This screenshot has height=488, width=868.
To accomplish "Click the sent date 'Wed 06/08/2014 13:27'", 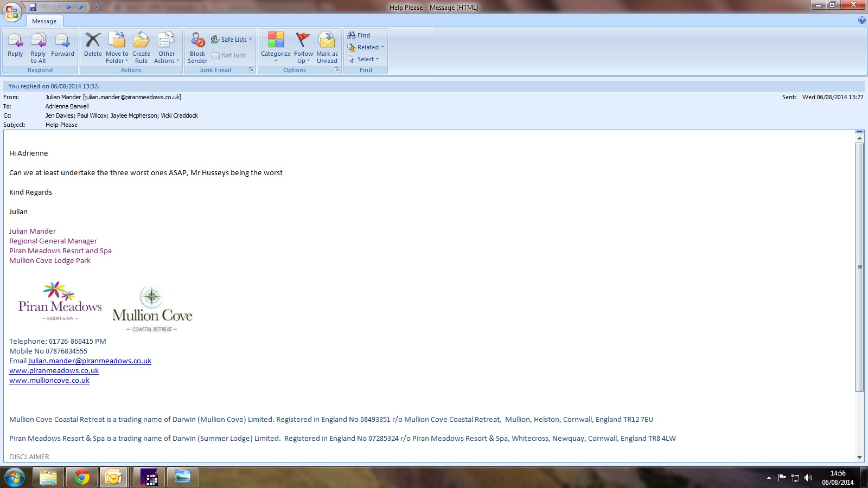I will (x=833, y=97).
